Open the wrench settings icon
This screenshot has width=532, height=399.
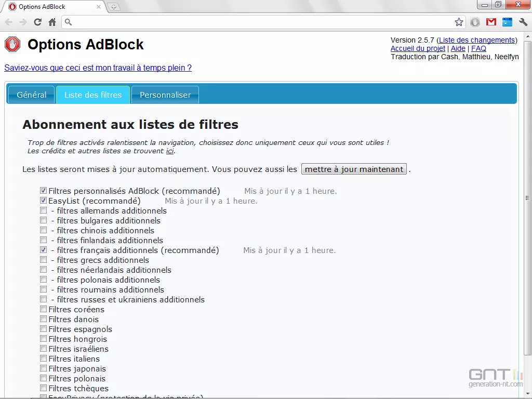point(523,22)
